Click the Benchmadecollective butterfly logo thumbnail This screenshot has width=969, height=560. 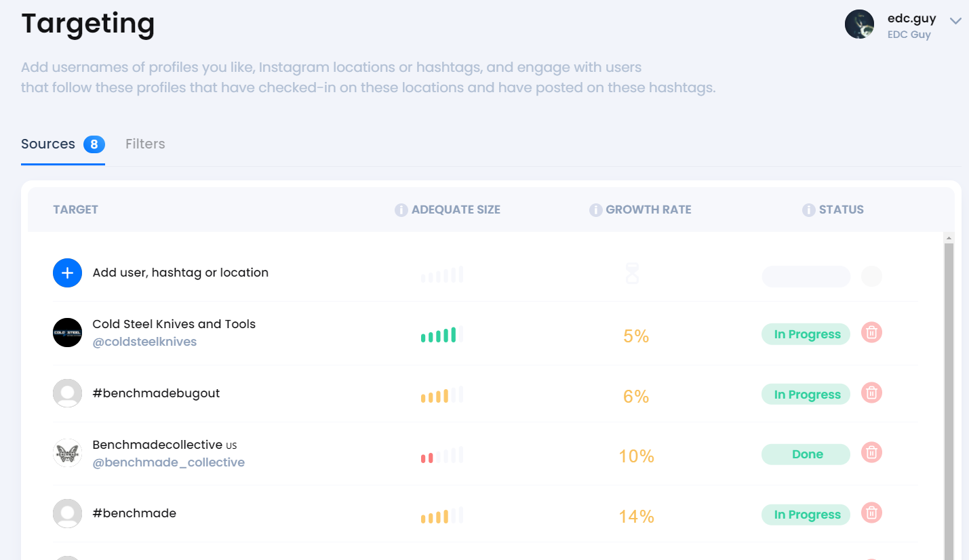click(67, 453)
